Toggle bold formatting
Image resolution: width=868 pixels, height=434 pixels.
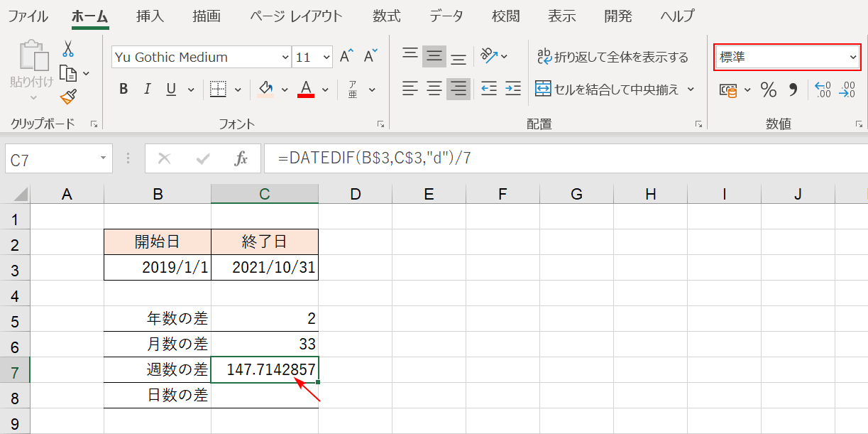tap(123, 89)
